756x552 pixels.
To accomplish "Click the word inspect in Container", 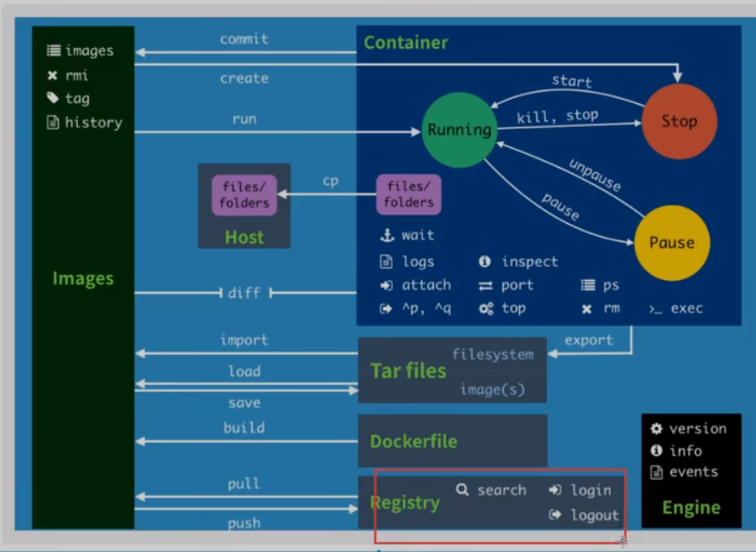I will click(530, 262).
